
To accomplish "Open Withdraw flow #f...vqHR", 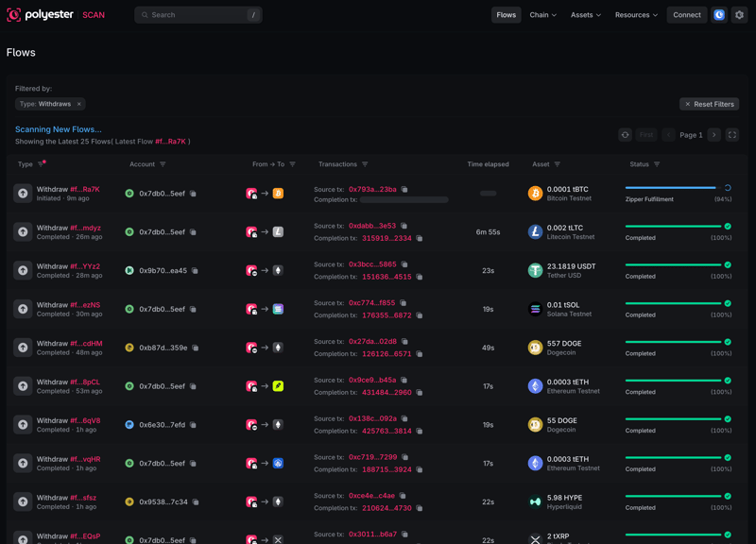I will (x=85, y=459).
